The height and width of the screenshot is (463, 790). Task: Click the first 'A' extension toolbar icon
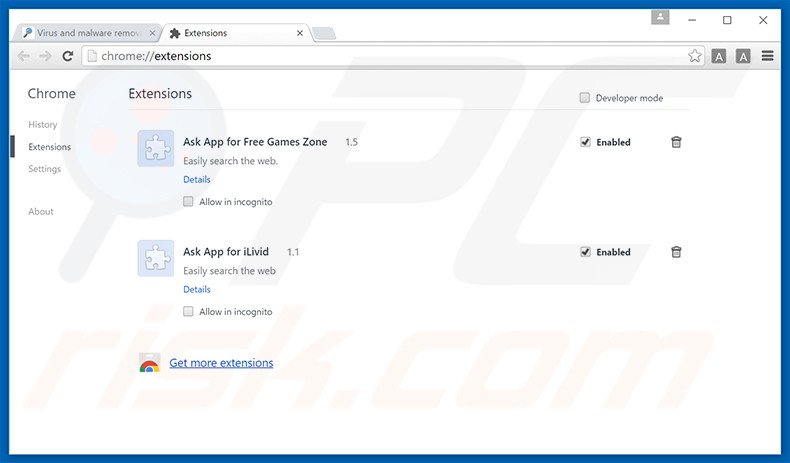(719, 56)
